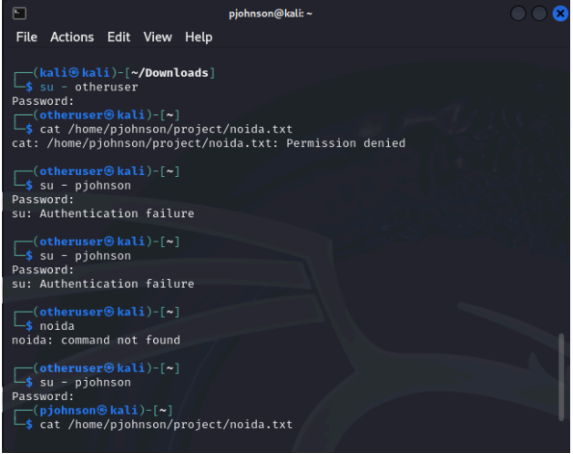Click the 'noida' command text
573x454 pixels.
(57, 326)
